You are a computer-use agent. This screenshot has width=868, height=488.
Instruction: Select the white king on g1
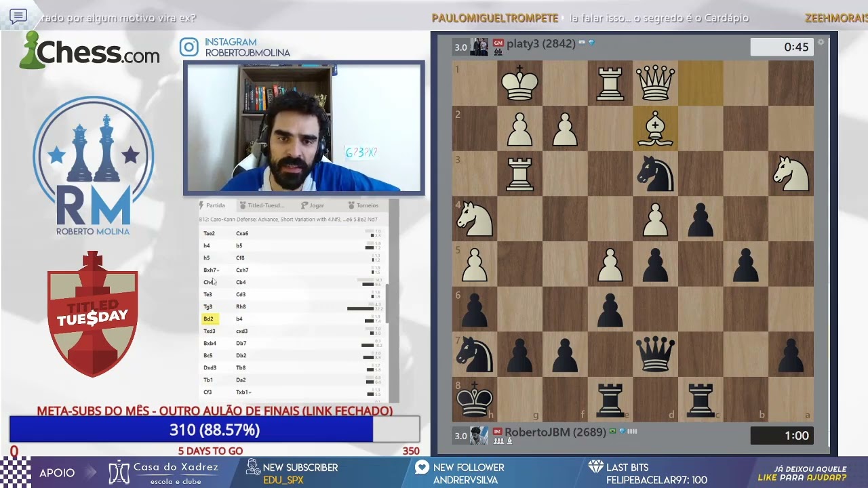(x=519, y=83)
